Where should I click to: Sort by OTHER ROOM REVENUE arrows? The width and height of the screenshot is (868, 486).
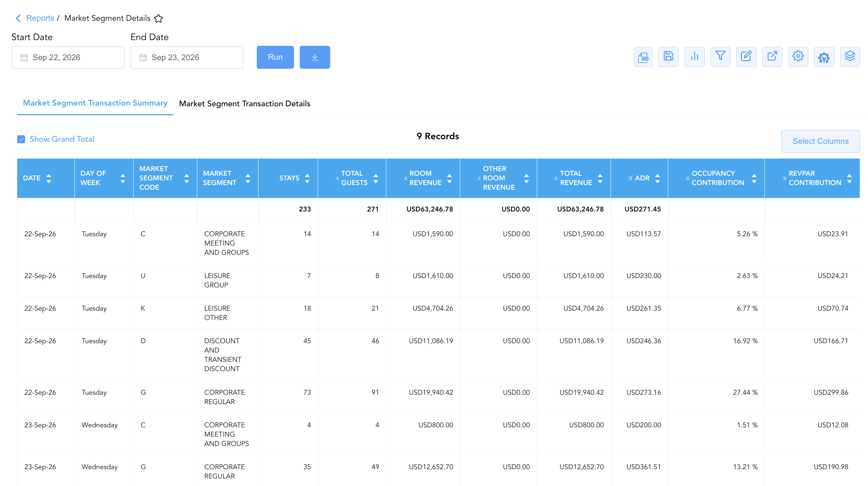526,178
